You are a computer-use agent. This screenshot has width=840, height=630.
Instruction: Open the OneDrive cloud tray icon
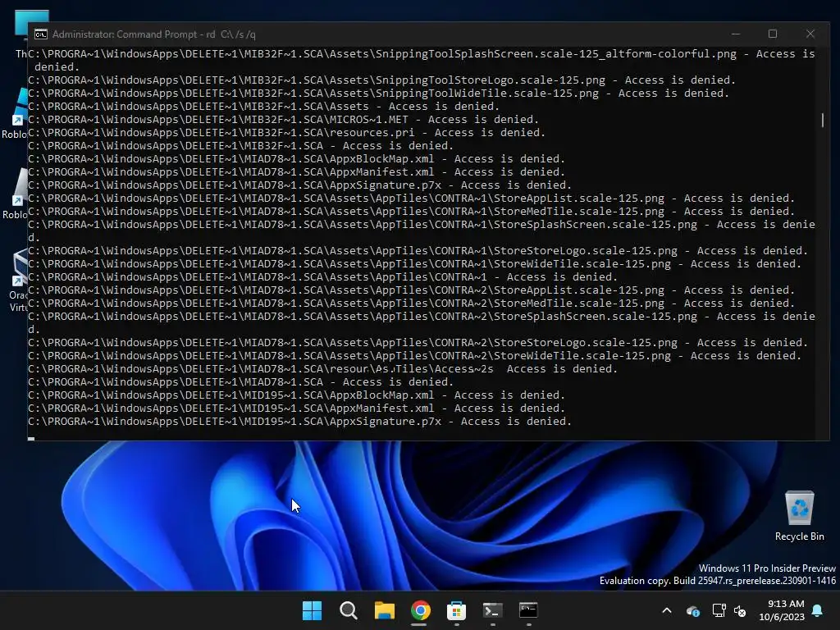(692, 610)
